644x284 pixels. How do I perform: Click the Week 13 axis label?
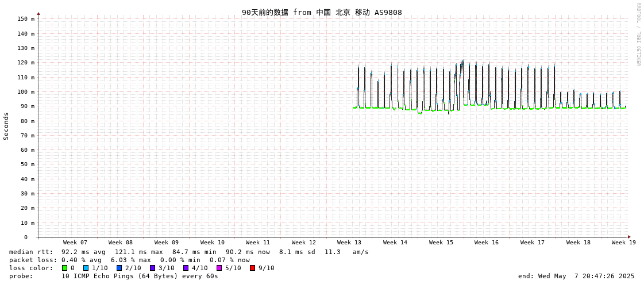[349, 243]
